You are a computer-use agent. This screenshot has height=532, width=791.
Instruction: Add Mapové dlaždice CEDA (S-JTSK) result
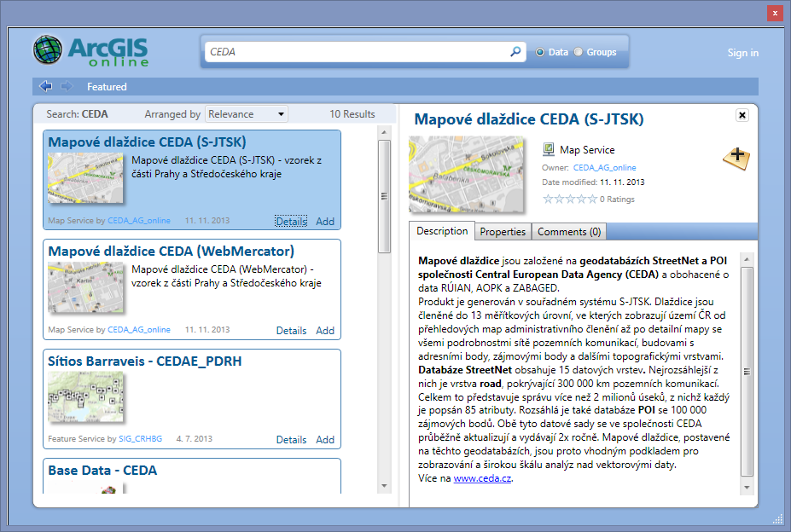(x=325, y=222)
